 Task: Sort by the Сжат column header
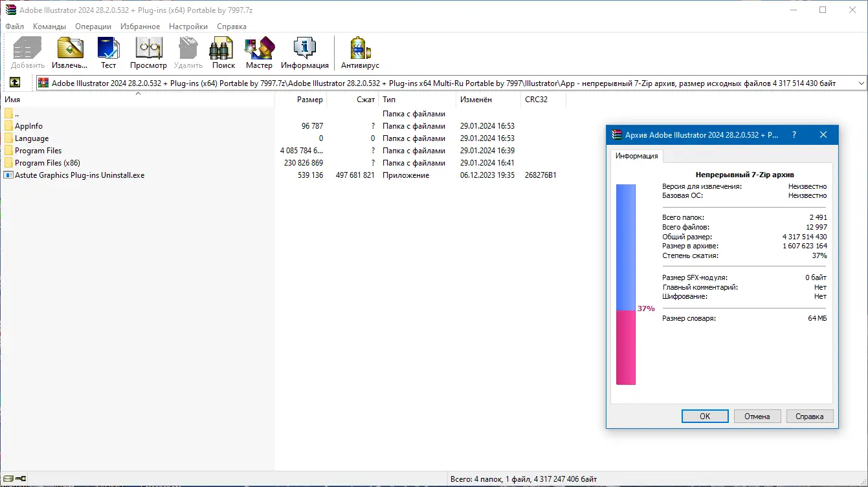(352, 100)
